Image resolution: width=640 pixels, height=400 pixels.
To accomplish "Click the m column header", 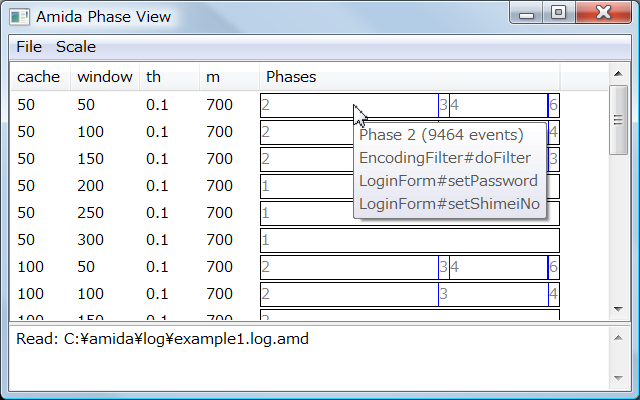I will coord(228,77).
